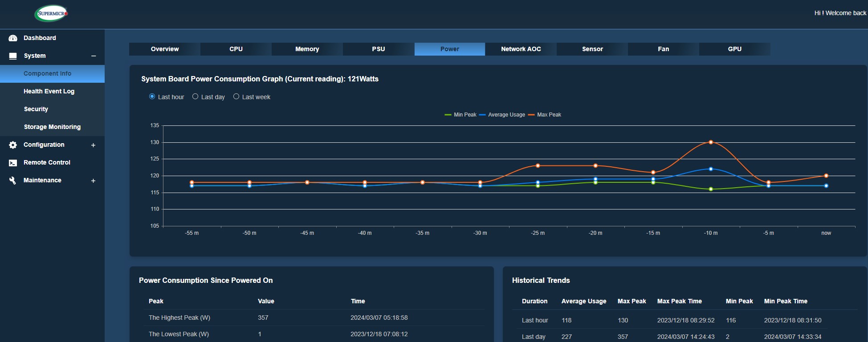Viewport: 868px width, 342px height.
Task: Click the Configuration gear icon
Action: [x=13, y=145]
